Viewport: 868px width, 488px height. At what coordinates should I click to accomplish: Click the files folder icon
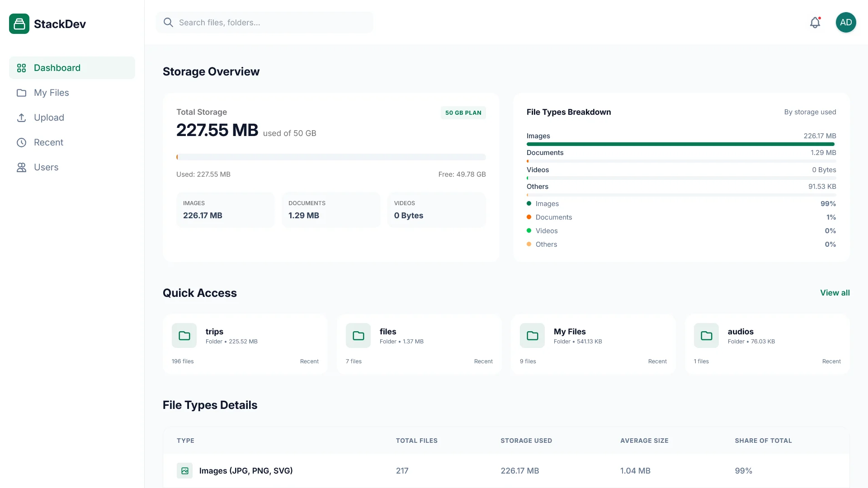click(358, 336)
